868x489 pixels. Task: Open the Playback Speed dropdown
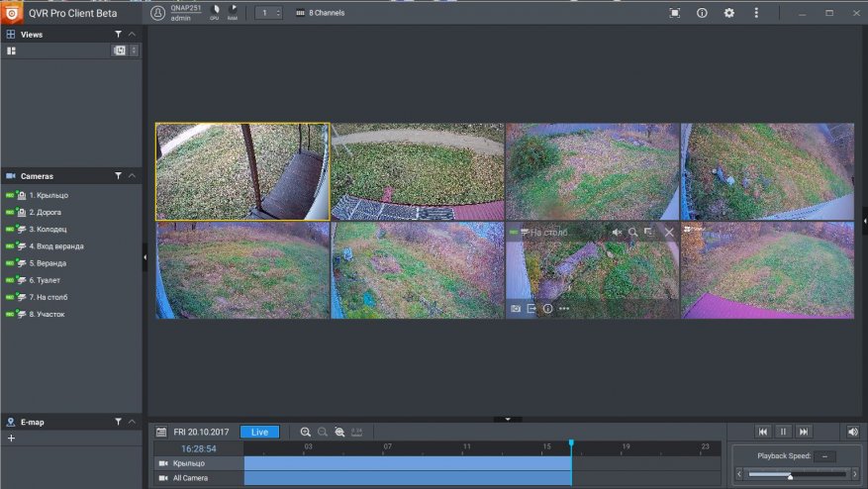click(x=822, y=456)
